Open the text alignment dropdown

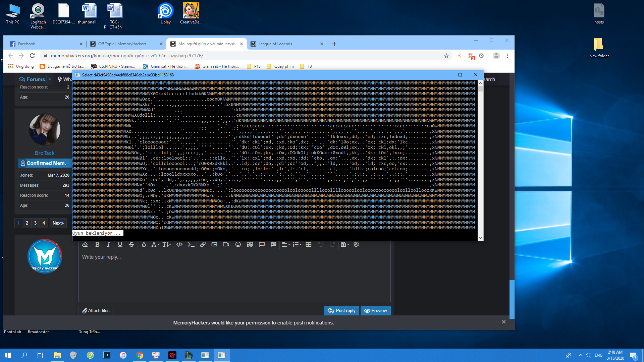[286, 245]
